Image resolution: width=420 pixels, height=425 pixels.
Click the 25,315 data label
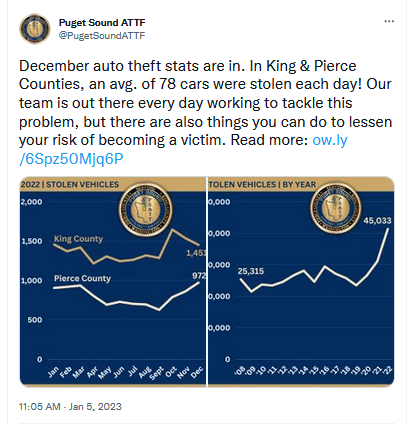coord(251,271)
